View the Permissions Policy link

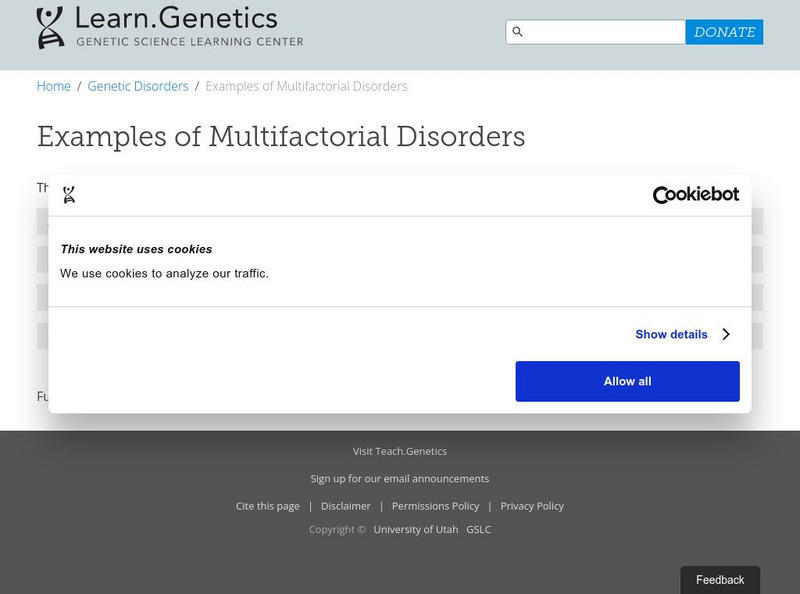[435, 506]
